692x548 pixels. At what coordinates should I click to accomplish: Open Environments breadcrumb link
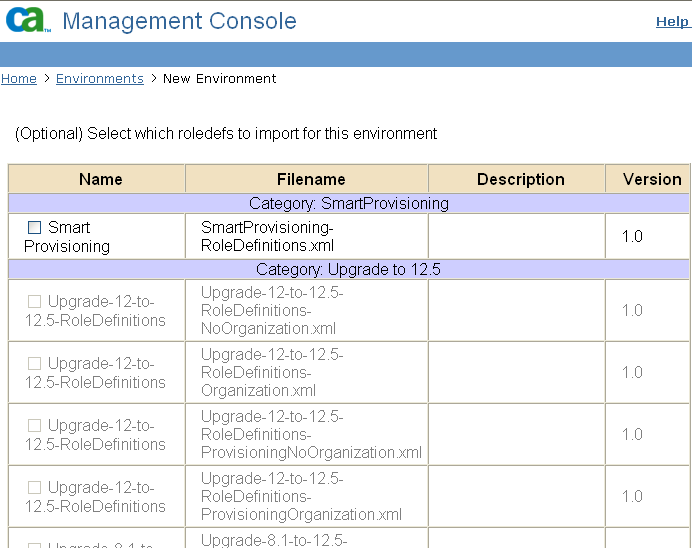[100, 78]
